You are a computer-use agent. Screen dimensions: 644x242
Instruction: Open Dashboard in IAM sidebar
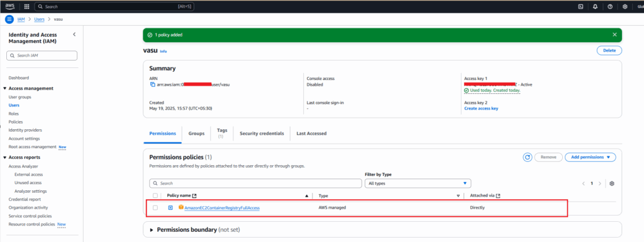pyautogui.click(x=19, y=78)
